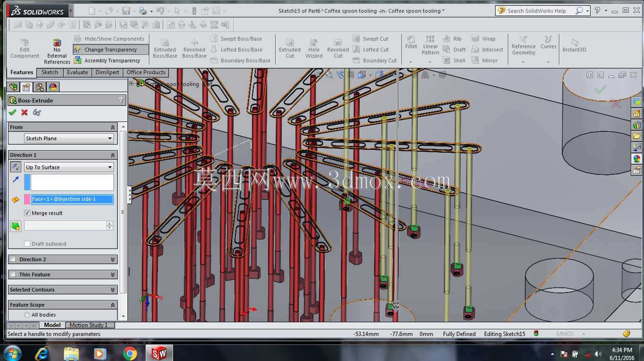Select Hide/Show Components tool
The width and height of the screenshot is (644, 361).
[x=109, y=39]
